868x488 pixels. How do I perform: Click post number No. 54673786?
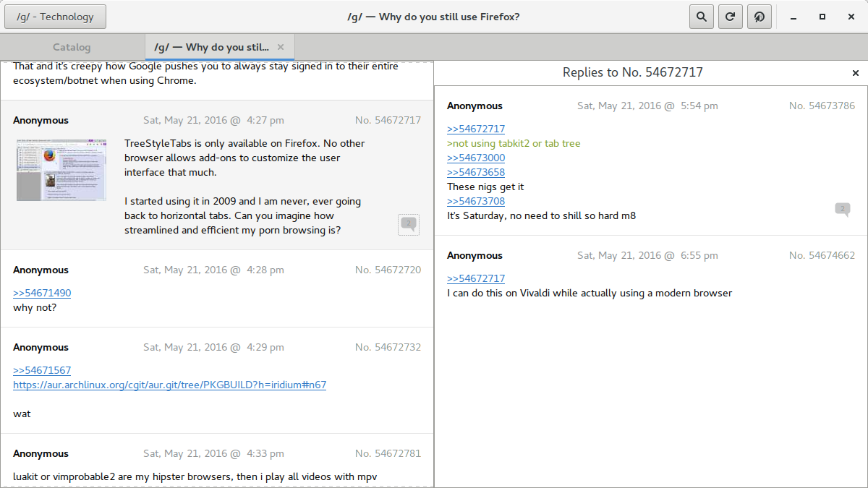pos(822,106)
